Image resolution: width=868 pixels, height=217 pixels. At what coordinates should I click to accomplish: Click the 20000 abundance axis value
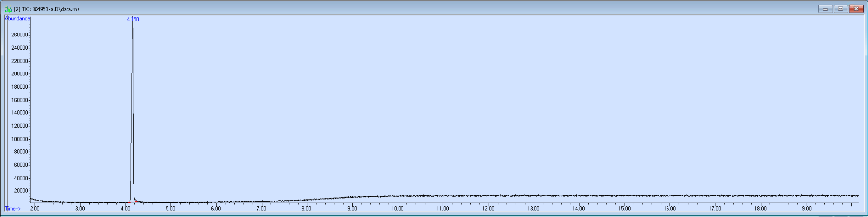pyautogui.click(x=20, y=191)
